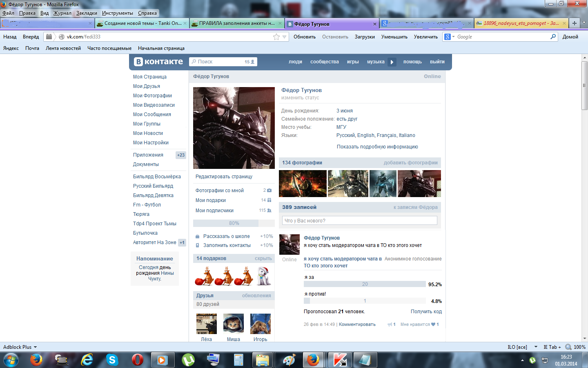
Task: Open uTorrent from the taskbar
Action: (x=188, y=360)
